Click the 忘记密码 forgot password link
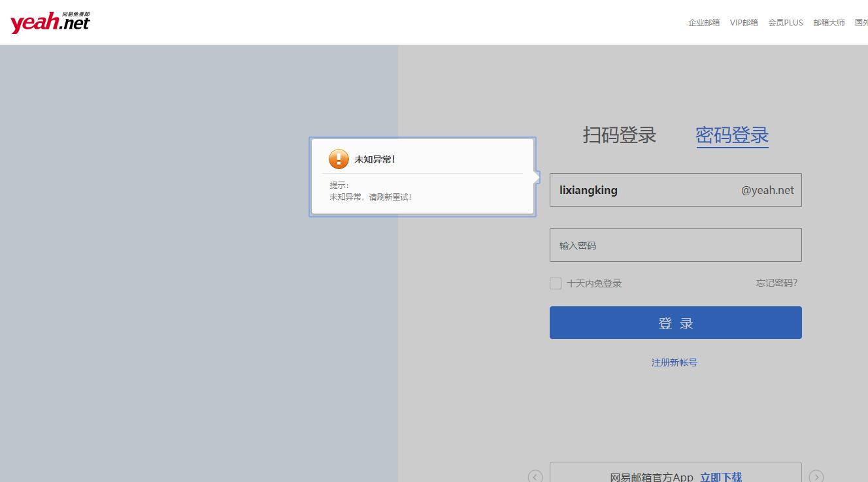This screenshot has width=868, height=482. [776, 282]
